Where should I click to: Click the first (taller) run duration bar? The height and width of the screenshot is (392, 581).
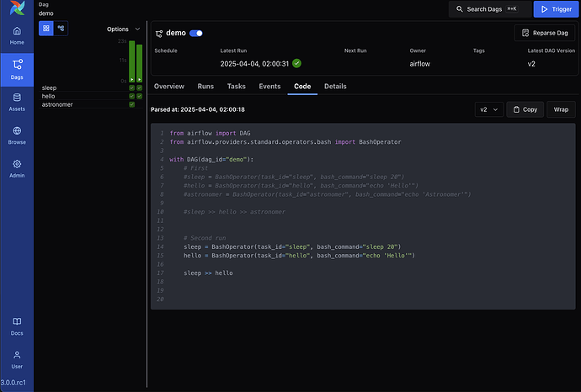click(132, 61)
